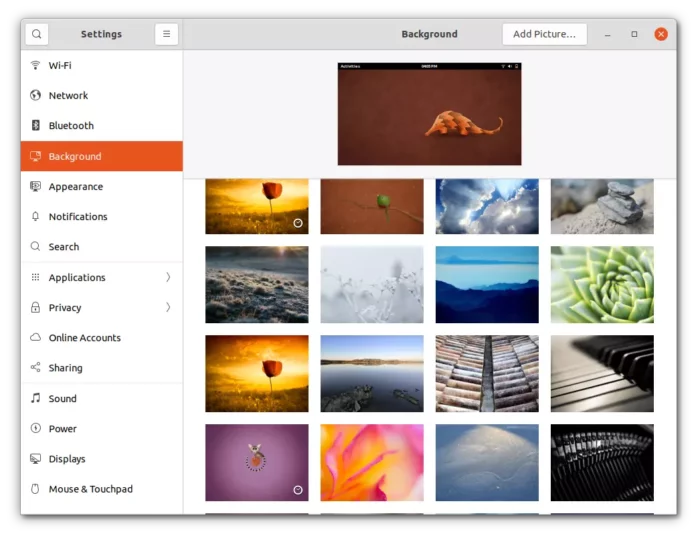The width and height of the screenshot is (700, 540).
Task: Open the hamburger menu beside Settings title
Action: pos(166,34)
